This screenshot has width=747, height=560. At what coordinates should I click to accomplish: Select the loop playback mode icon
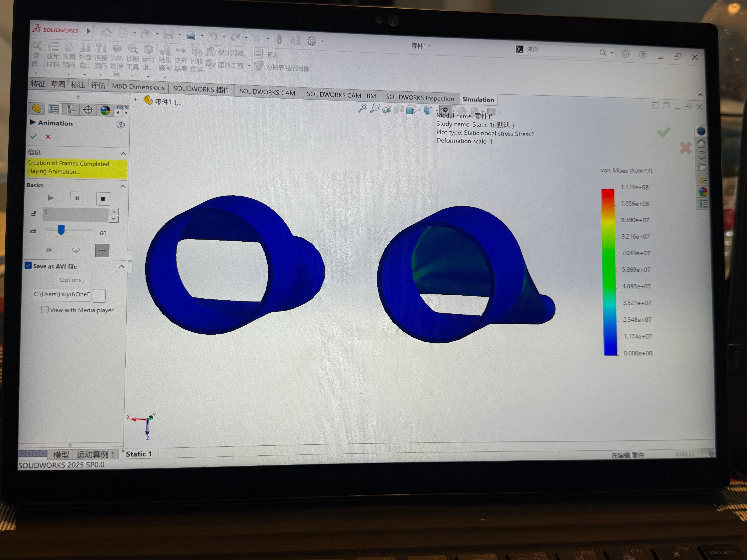[76, 250]
